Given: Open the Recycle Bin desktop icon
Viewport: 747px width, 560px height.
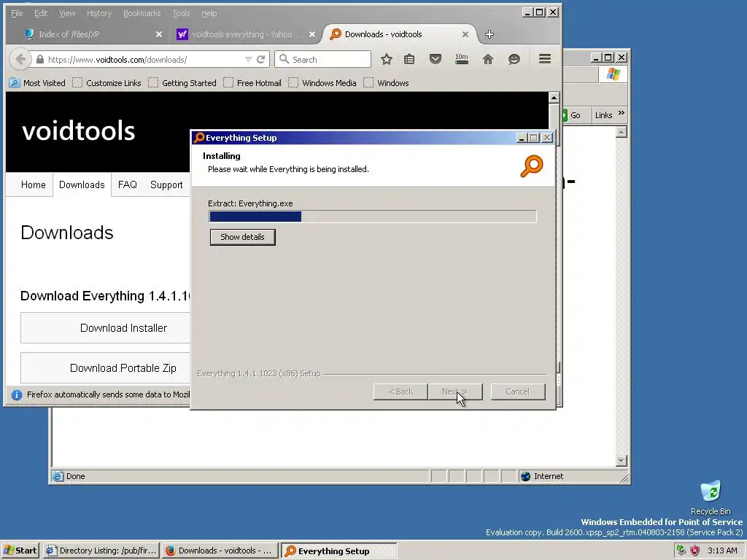Looking at the screenshot, I should tap(711, 497).
